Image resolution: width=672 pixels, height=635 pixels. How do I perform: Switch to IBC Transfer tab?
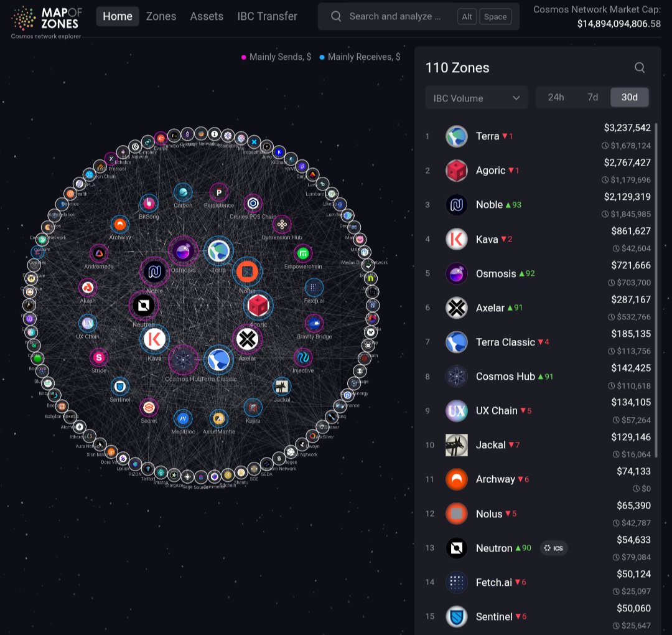point(268,16)
